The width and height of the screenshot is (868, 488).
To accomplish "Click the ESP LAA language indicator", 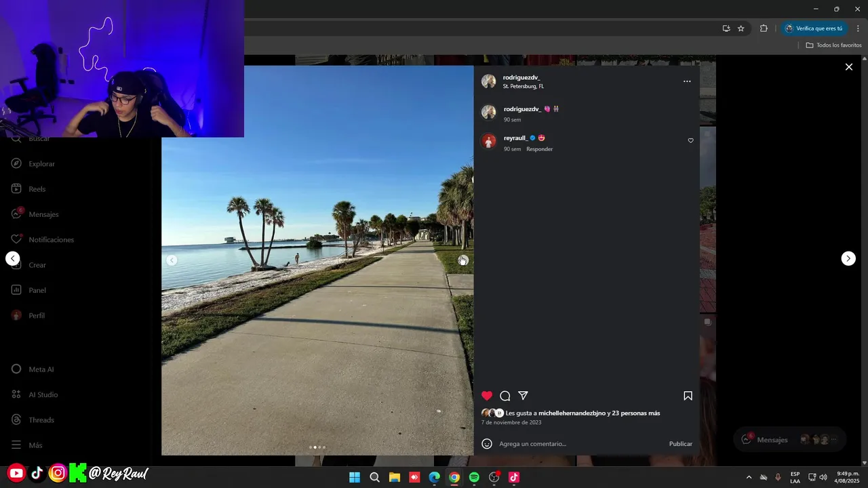I will click(x=795, y=477).
